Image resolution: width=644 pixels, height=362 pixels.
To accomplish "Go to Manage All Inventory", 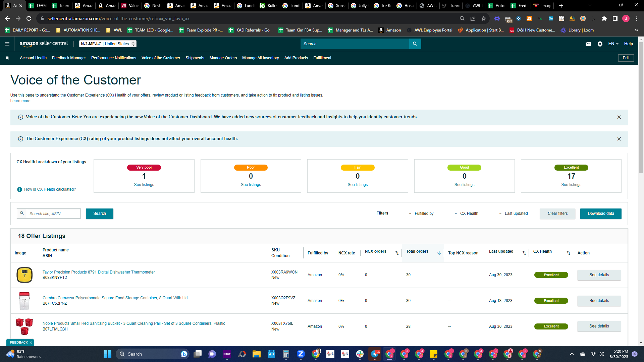I will tap(261, 58).
